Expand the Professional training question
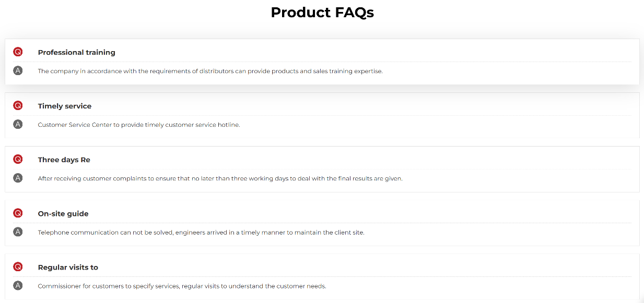The width and height of the screenshot is (644, 303). 76,53
